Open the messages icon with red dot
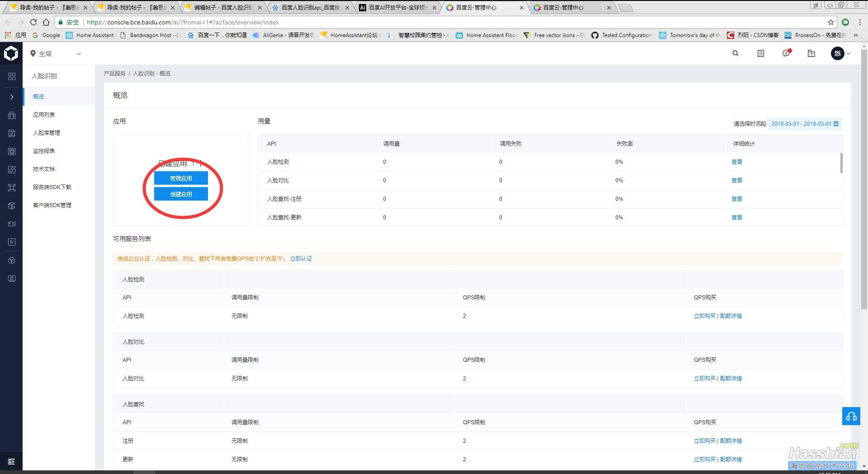 [x=787, y=53]
